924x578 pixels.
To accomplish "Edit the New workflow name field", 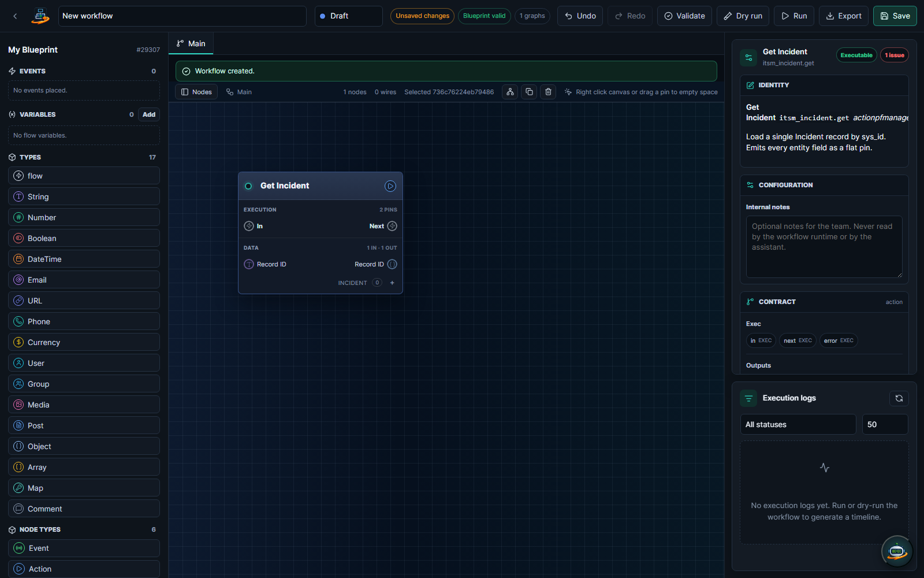I will (x=182, y=16).
